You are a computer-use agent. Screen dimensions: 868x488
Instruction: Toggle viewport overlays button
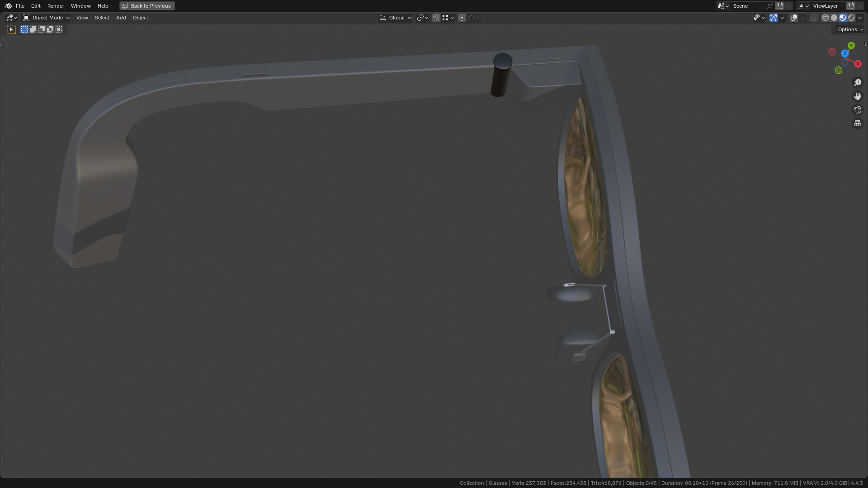(x=794, y=18)
